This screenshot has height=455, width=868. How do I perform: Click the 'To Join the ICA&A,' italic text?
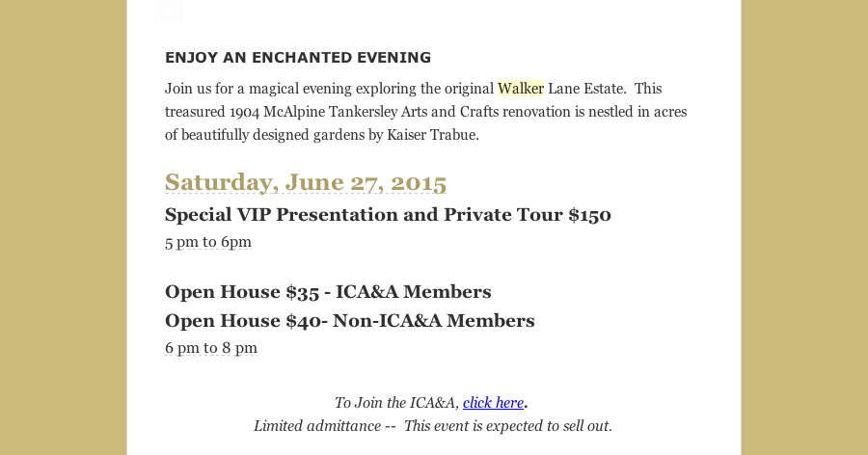point(397,402)
